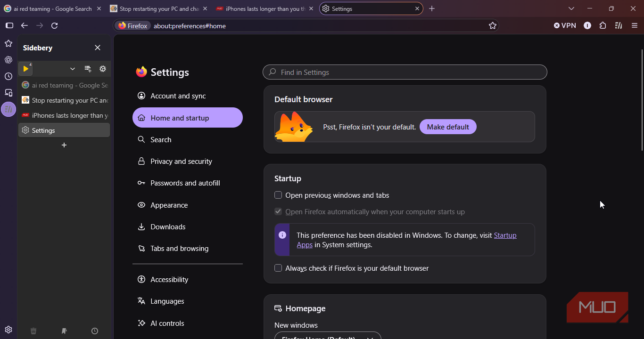Click the Find in Settings search field

(405, 72)
